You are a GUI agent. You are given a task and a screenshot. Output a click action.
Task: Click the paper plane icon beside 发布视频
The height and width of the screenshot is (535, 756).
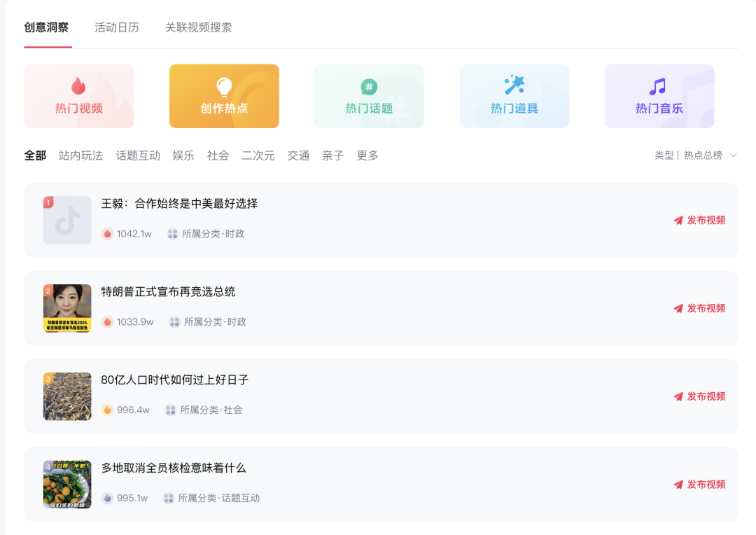pyautogui.click(x=678, y=220)
